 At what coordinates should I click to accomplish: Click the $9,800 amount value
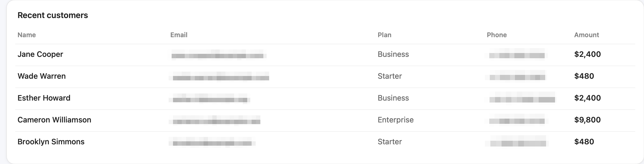(588, 120)
